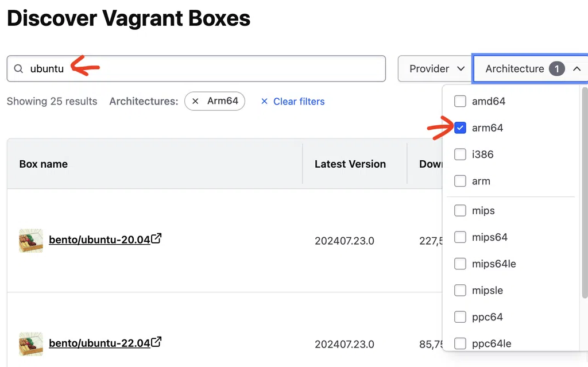Screen dimensions: 588x367
Task: Open the bento/ubuntu-20.04 box link
Action: (99, 240)
